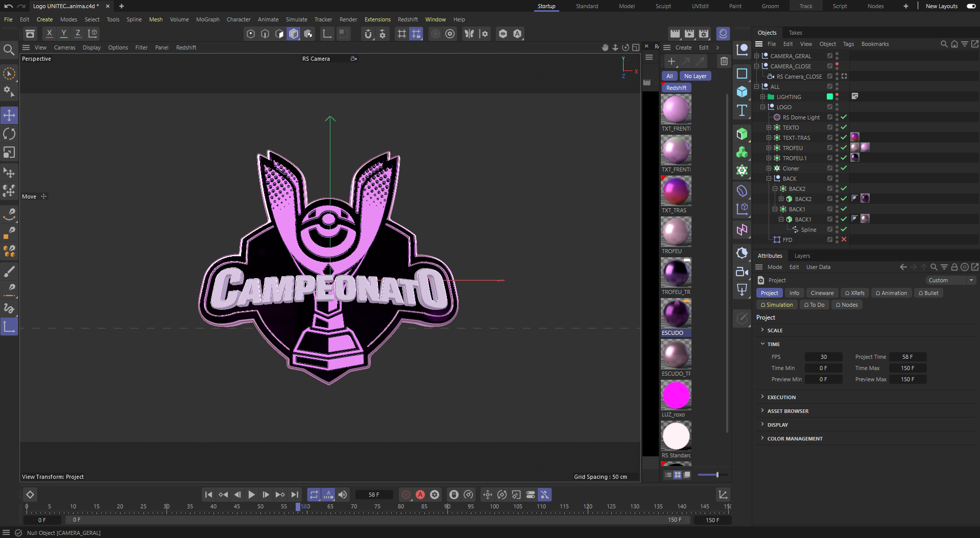The image size is (980, 538).
Task: Click the Redshift RenderView icon
Action: (723, 34)
